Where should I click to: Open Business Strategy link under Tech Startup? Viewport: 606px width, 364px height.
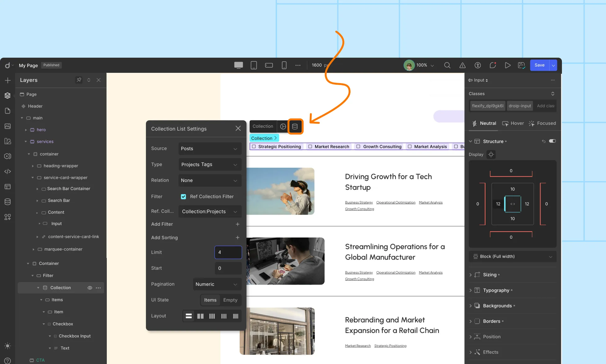359,202
